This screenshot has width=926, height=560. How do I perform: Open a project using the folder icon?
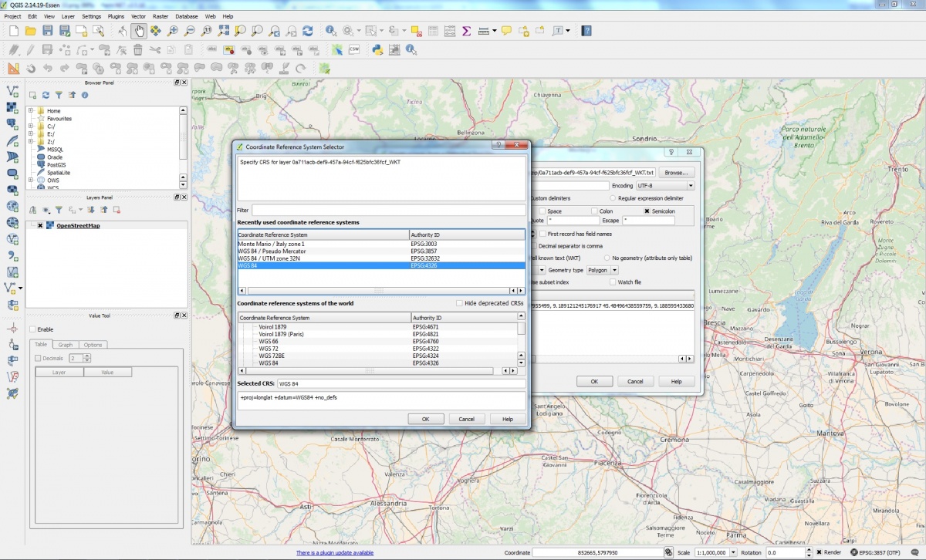(x=30, y=31)
